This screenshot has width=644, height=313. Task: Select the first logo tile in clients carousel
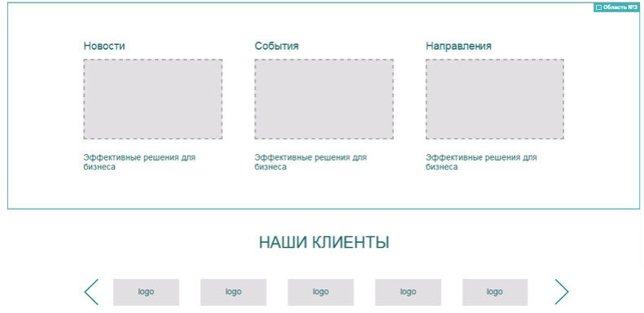[x=147, y=292]
